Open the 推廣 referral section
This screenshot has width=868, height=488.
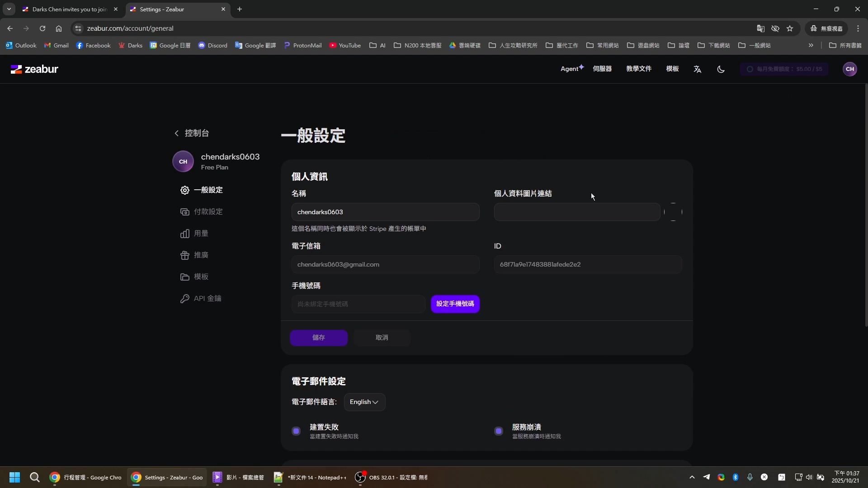201,255
